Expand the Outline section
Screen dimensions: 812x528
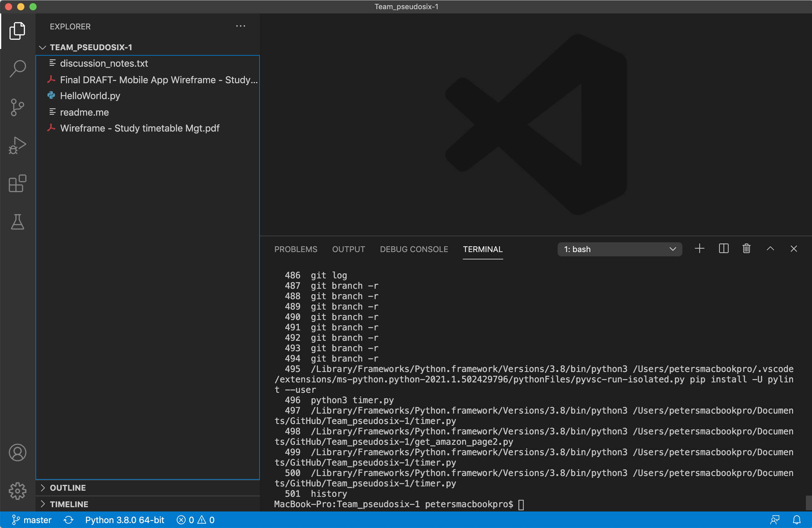point(68,488)
